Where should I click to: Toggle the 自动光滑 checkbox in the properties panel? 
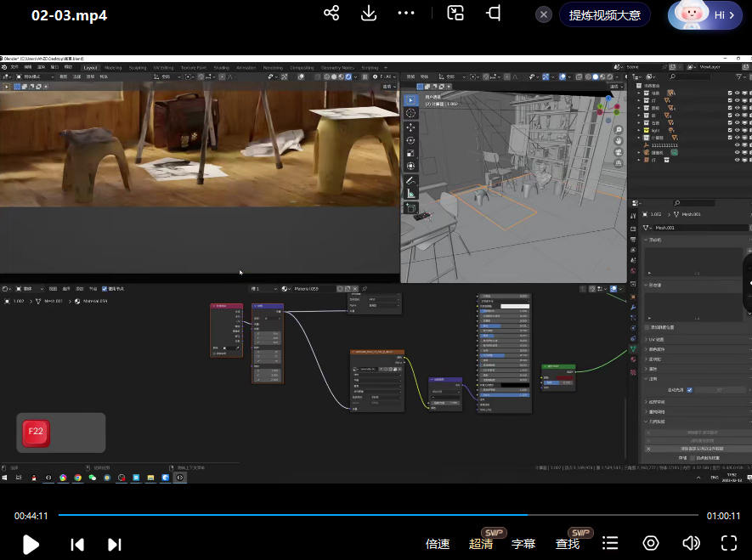pyautogui.click(x=689, y=390)
